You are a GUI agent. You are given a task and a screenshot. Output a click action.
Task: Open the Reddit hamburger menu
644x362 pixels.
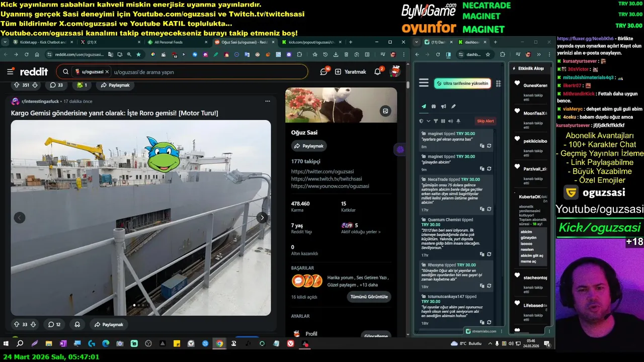coord(10,72)
